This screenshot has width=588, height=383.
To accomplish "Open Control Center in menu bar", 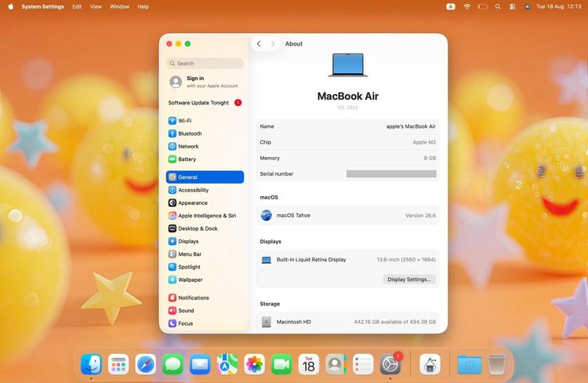I will click(x=512, y=6).
